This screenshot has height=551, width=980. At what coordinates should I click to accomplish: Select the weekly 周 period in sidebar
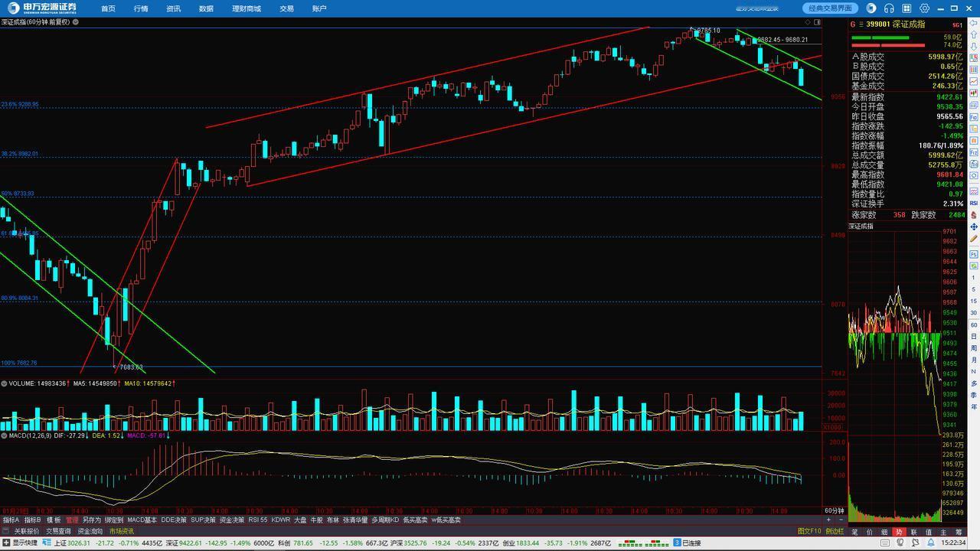973,347
